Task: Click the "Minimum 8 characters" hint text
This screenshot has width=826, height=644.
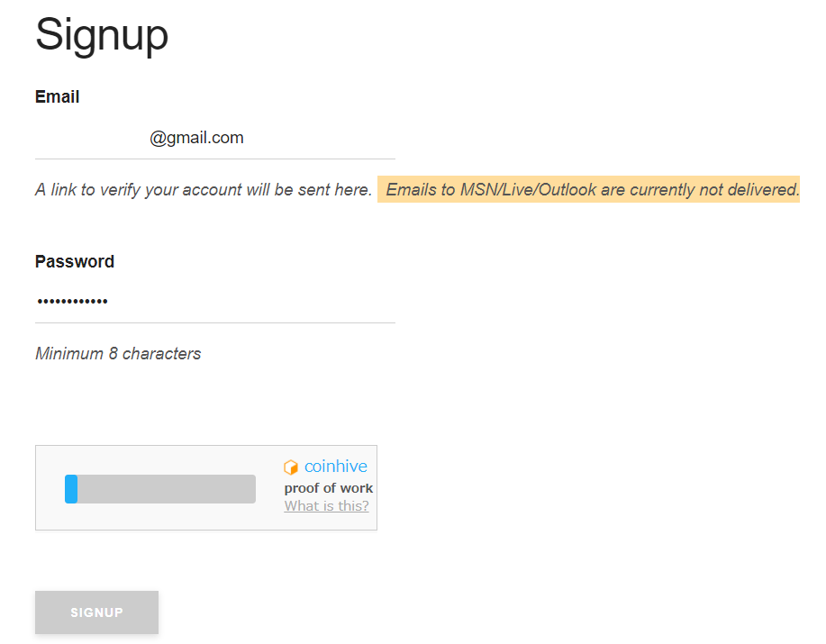Action: pyautogui.click(x=118, y=354)
